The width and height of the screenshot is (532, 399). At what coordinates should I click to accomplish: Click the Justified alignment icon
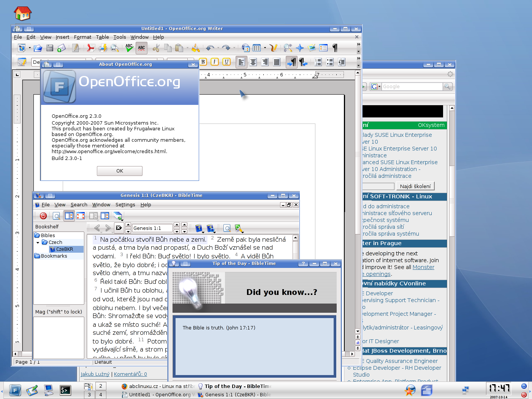point(277,62)
